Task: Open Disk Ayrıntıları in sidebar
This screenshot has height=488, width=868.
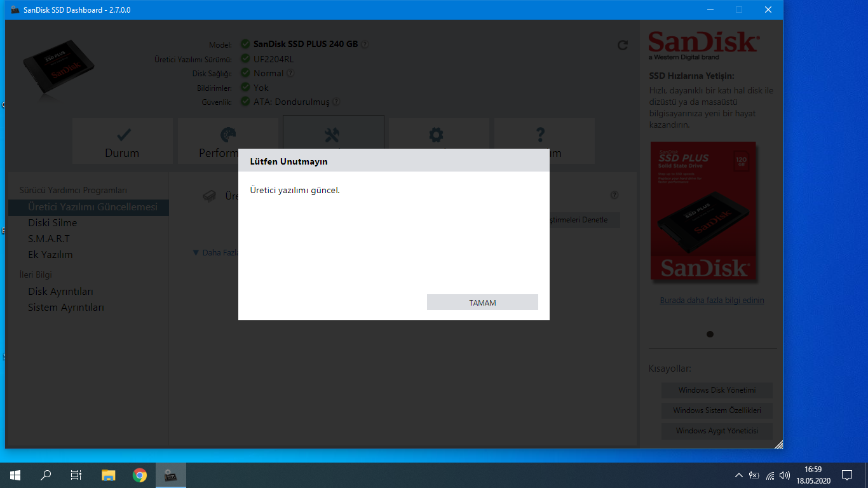Action: pos(60,292)
